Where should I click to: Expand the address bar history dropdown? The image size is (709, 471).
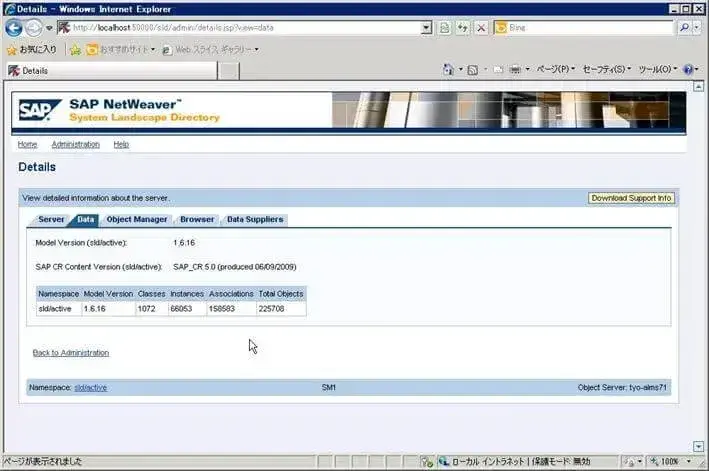tap(426, 28)
